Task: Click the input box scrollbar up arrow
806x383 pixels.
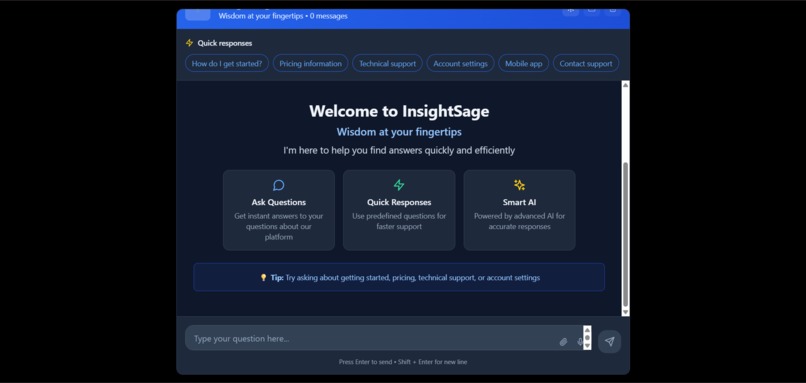Action: pyautogui.click(x=587, y=330)
